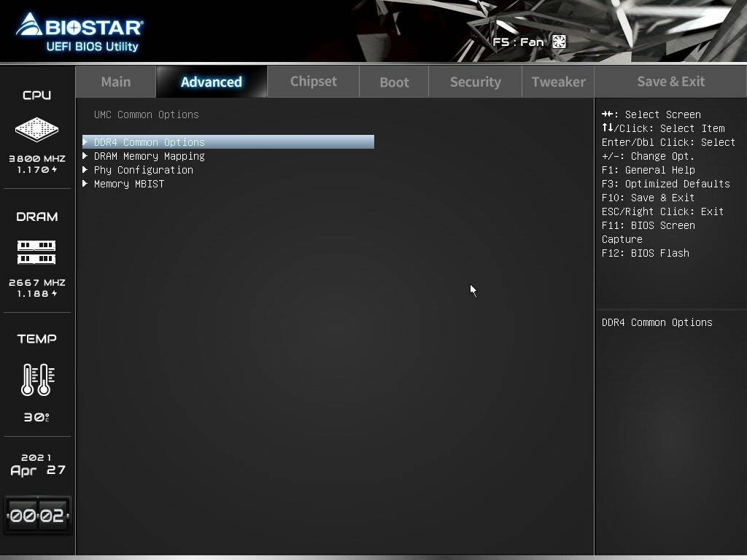
Task: Click the boot timer counter icon
Action: (x=36, y=514)
